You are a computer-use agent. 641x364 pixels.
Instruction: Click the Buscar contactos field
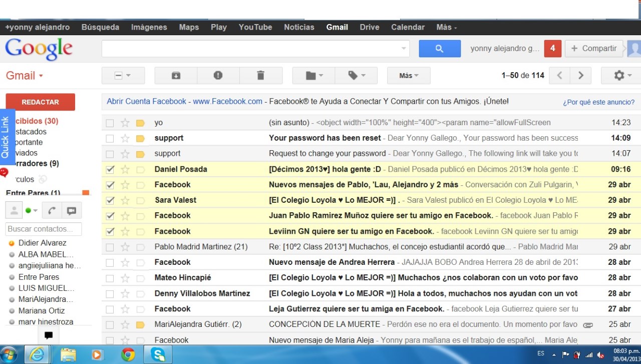click(x=44, y=229)
